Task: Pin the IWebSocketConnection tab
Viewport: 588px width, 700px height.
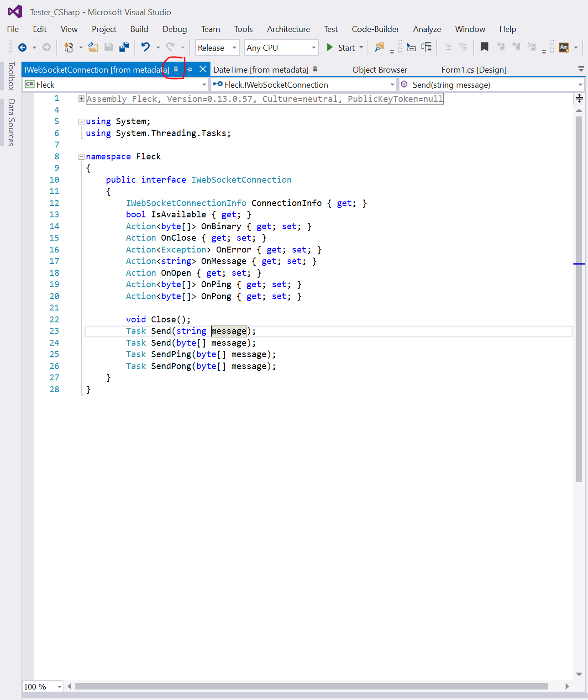Action: (x=190, y=69)
